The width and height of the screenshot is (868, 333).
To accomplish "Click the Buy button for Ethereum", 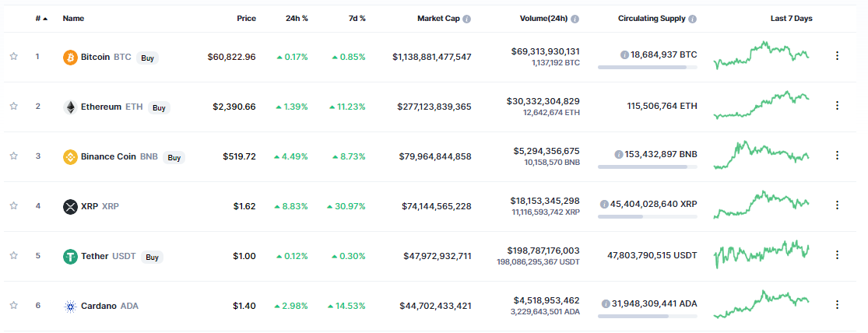I will 159,107.
